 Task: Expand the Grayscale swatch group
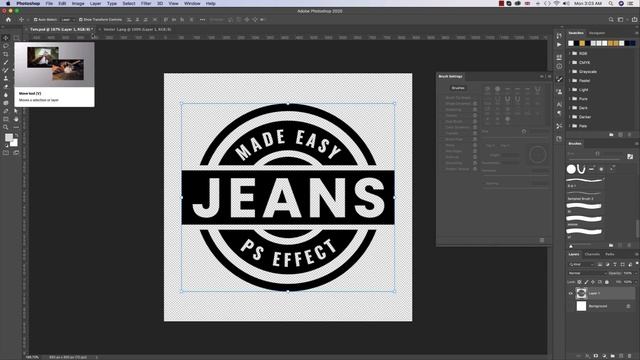(x=570, y=71)
